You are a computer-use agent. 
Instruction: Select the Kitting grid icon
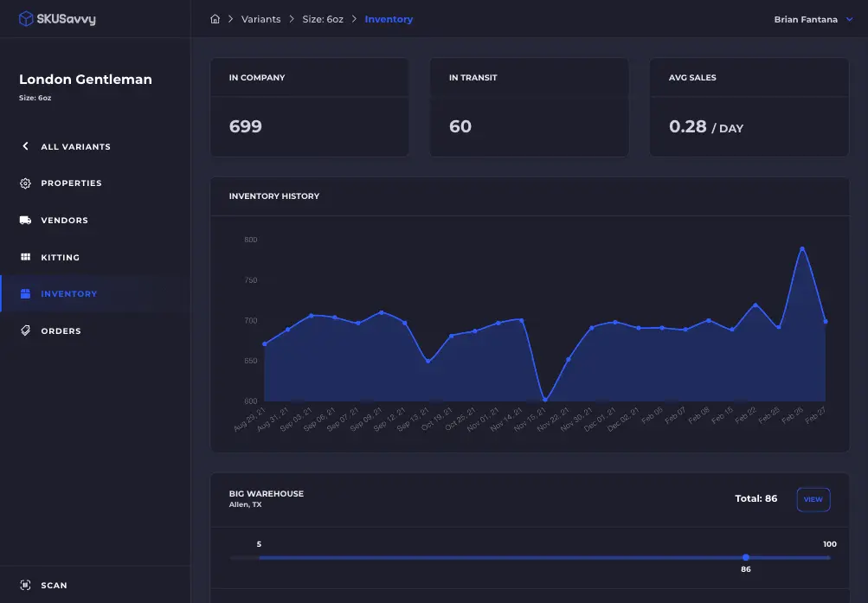25,258
